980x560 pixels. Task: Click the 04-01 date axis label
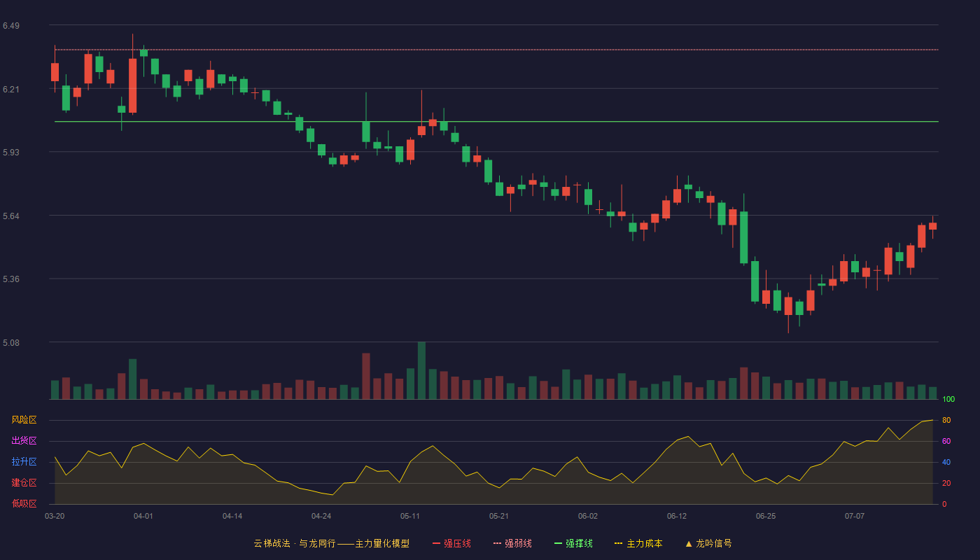click(x=143, y=516)
